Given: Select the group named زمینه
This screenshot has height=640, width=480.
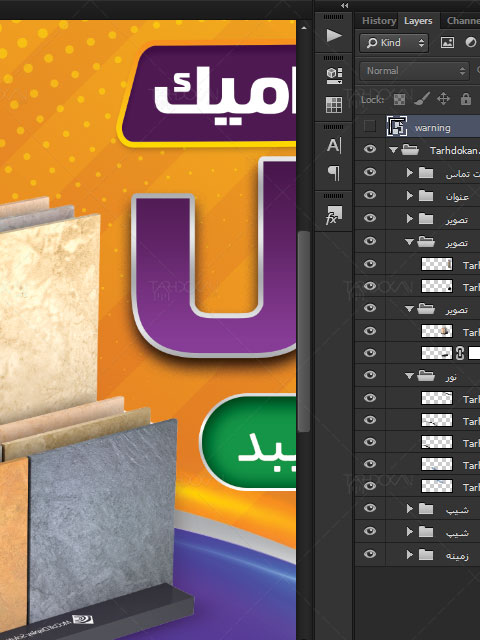Looking at the screenshot, I should pos(457,556).
